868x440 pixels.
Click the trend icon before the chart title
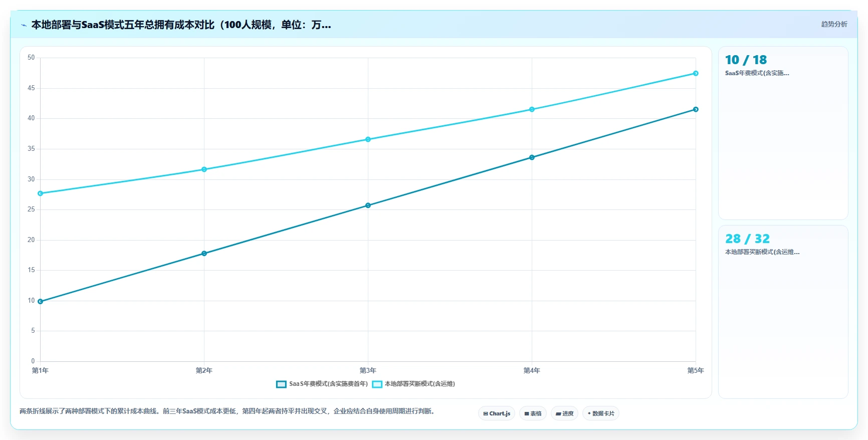tap(24, 25)
